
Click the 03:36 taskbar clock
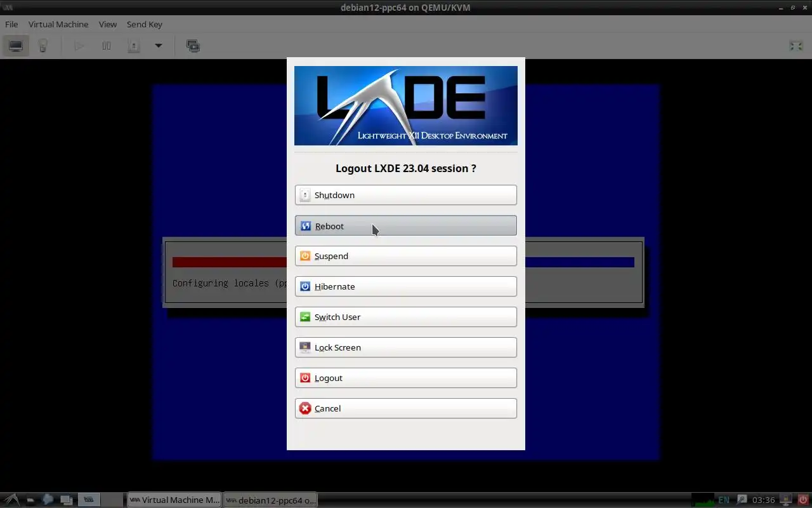pyautogui.click(x=764, y=500)
